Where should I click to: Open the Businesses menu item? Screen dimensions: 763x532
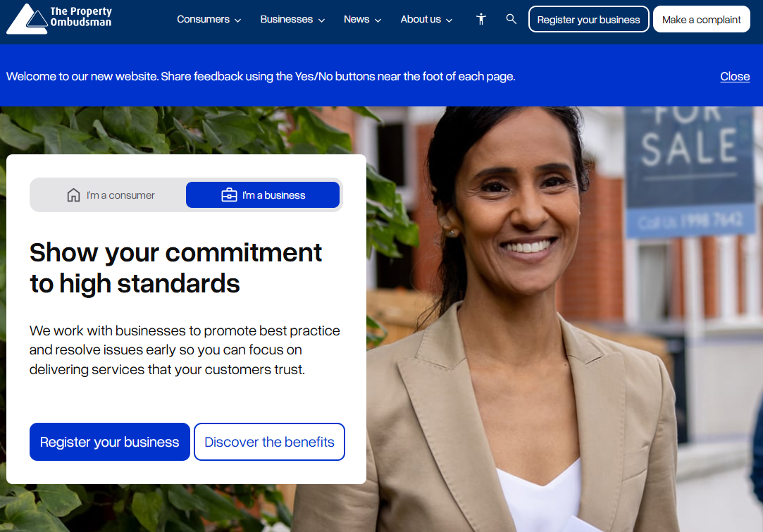click(292, 20)
